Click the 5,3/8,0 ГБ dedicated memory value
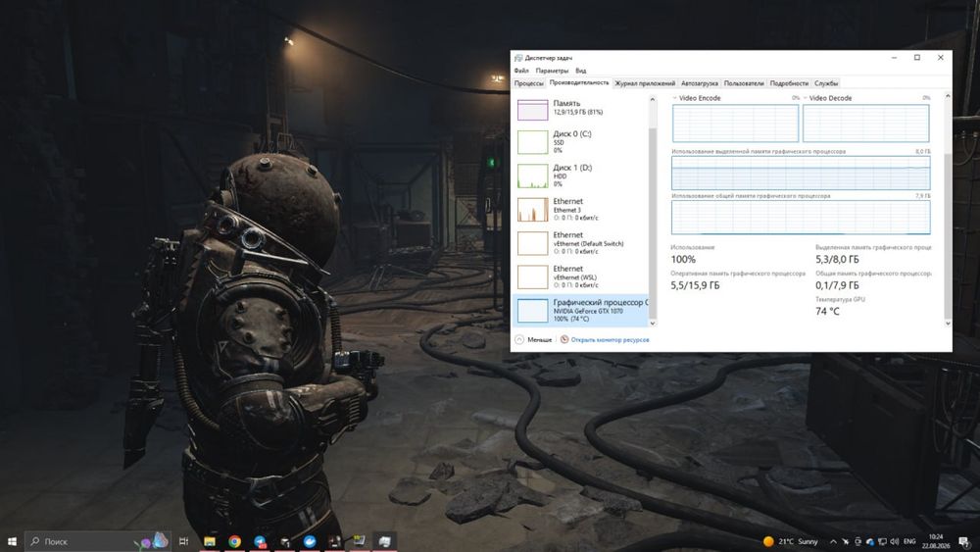This screenshot has width=980, height=552. tap(837, 260)
